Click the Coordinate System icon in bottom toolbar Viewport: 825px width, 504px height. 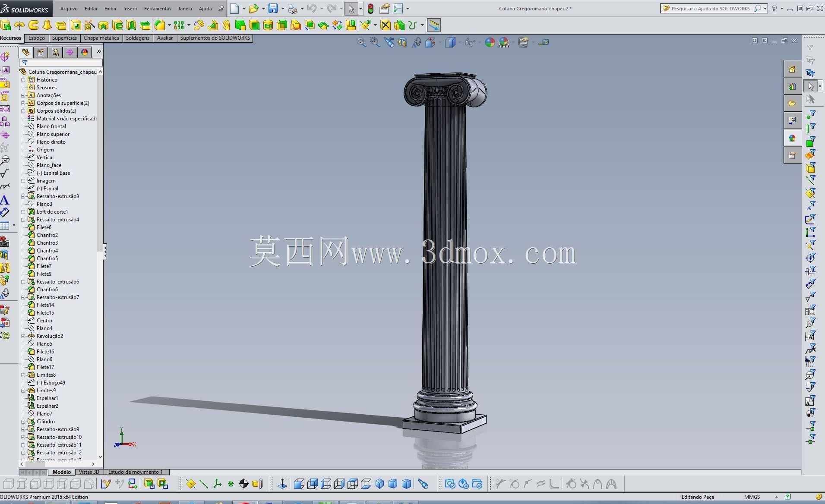point(217,484)
